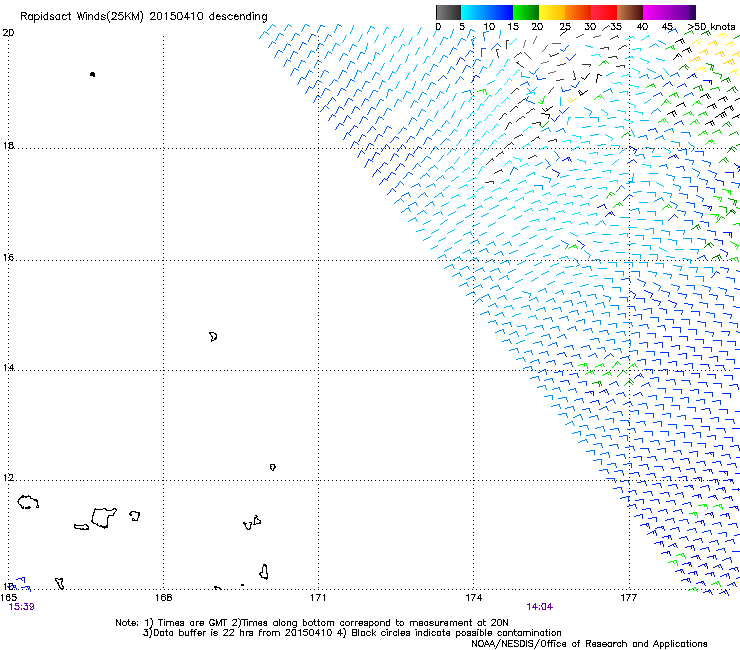Click the legend tick label '40'
Screen dimensions: 740x650
[x=642, y=27]
